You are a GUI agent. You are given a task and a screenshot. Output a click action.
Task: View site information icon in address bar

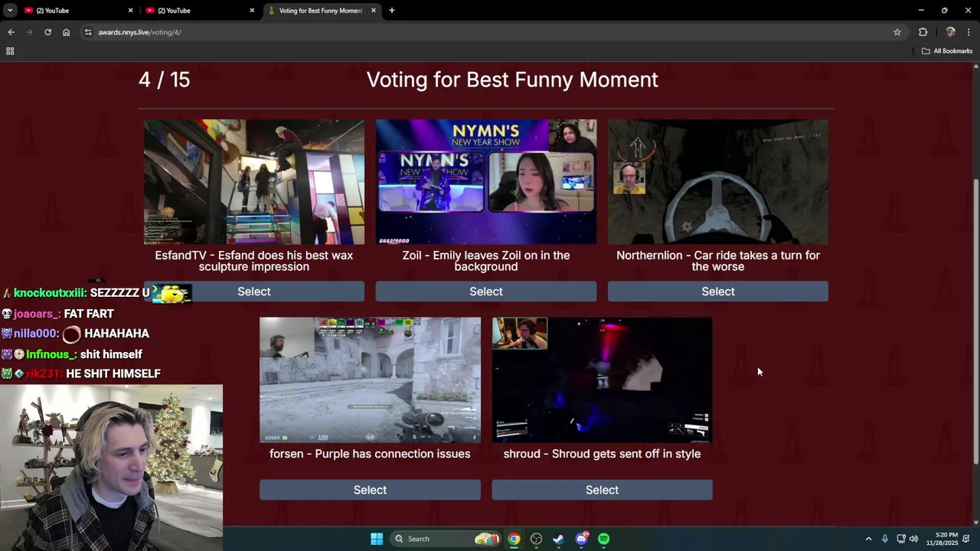click(88, 32)
